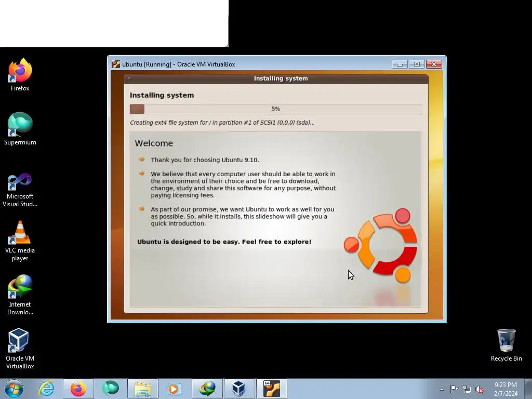Open the clock showing 9:23 PM
The image size is (532, 399).
[506, 389]
